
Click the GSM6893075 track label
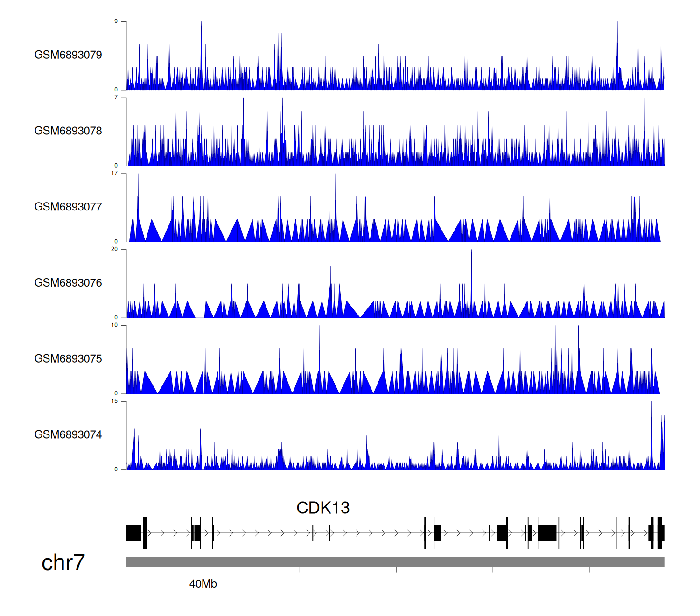click(68, 359)
